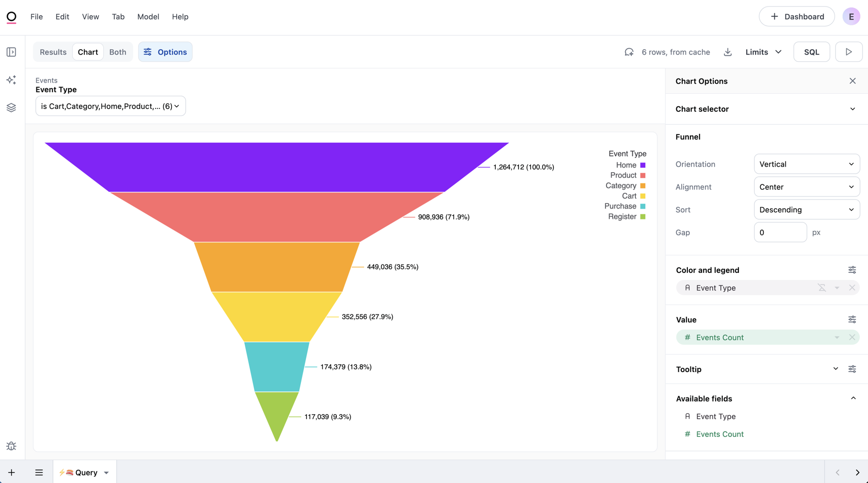Open the Event Type filter dropdown
868x483 pixels.
point(110,106)
